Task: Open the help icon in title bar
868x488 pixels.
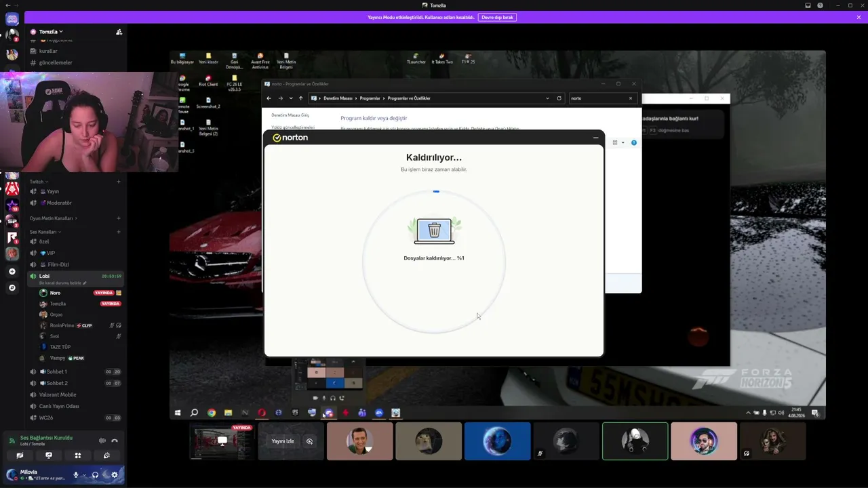Action: [x=821, y=5]
